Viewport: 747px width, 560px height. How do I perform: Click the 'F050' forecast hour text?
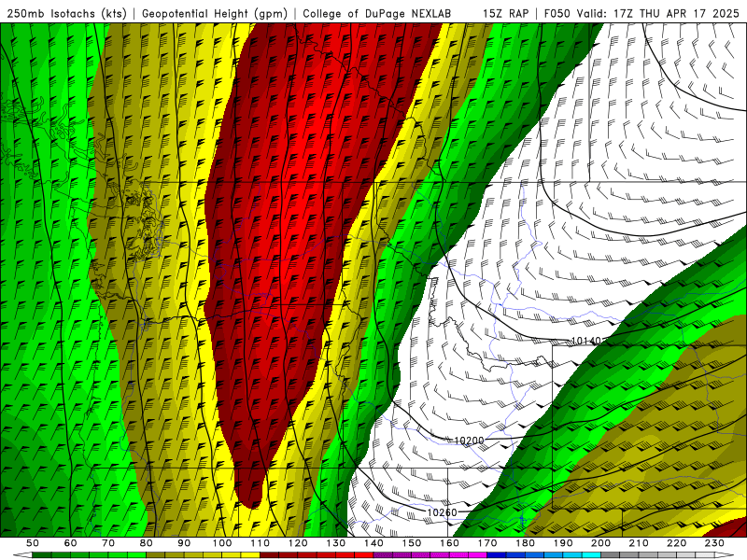pos(557,14)
